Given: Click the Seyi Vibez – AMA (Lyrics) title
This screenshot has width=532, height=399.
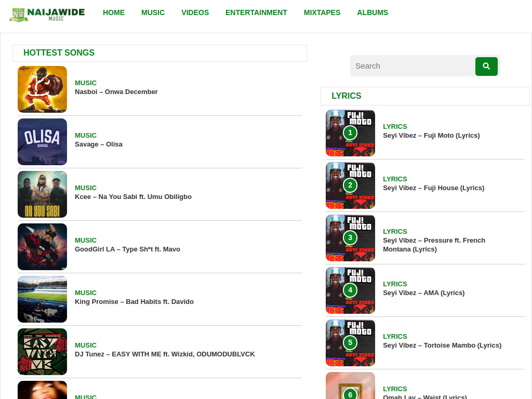Looking at the screenshot, I should [423, 293].
